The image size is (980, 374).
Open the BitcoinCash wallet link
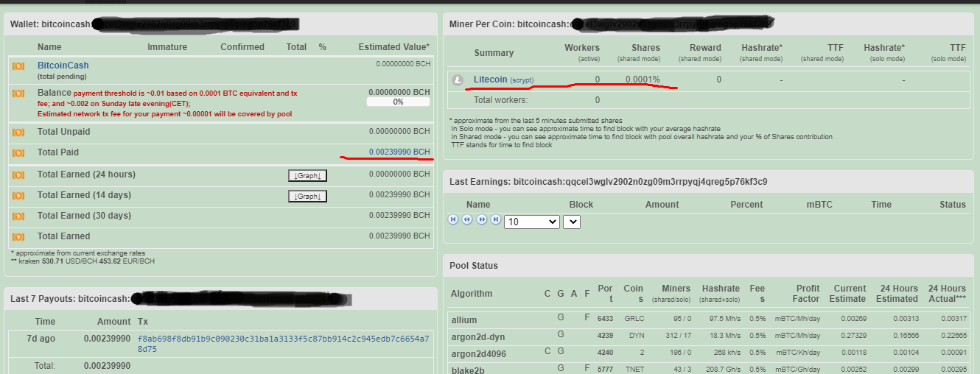(63, 65)
